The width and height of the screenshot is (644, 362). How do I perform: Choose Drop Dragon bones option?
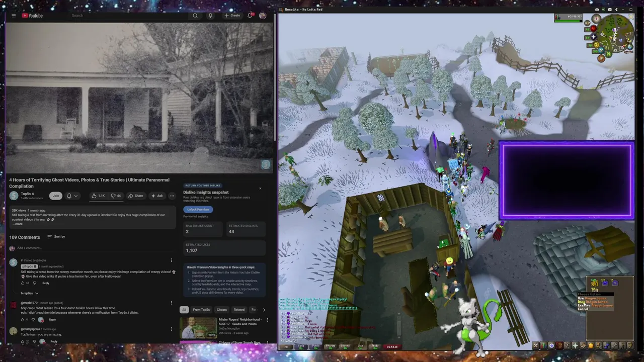(x=595, y=302)
